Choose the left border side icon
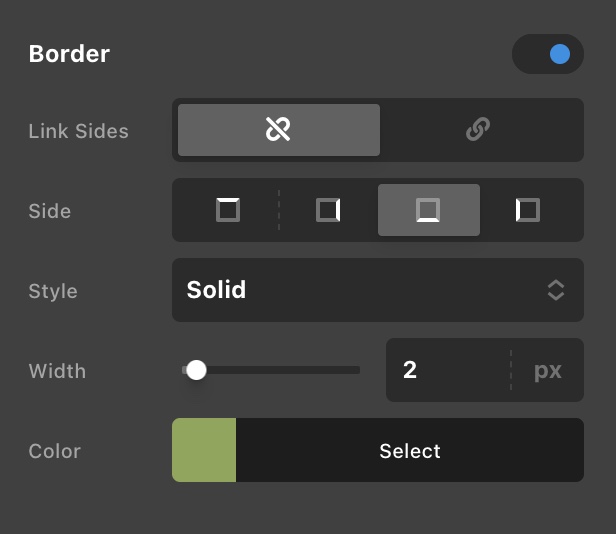Screen dimensions: 616x534 (x=528, y=210)
